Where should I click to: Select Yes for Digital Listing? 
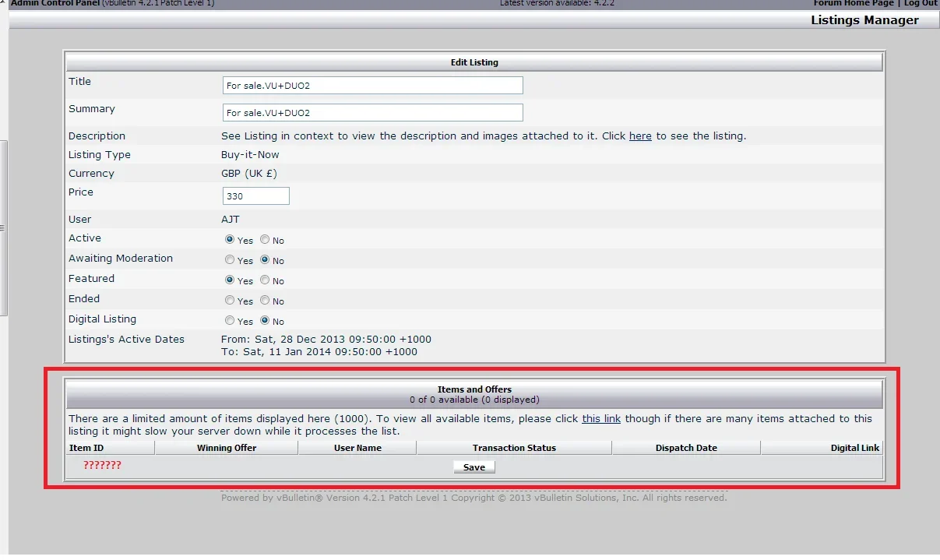click(x=230, y=321)
